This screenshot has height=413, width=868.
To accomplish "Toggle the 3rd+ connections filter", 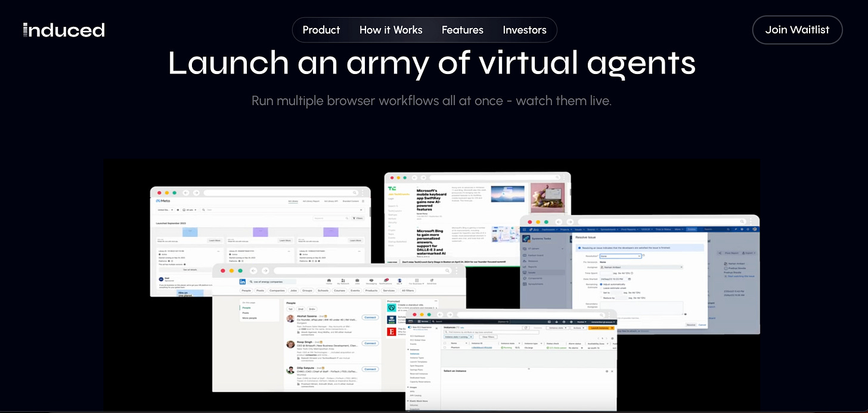I will [x=312, y=309].
